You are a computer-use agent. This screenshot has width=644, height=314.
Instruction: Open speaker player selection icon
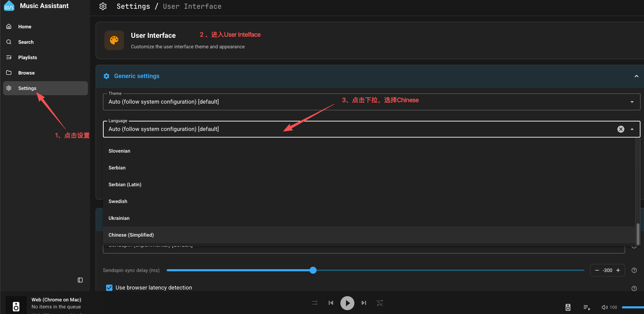tap(568, 307)
